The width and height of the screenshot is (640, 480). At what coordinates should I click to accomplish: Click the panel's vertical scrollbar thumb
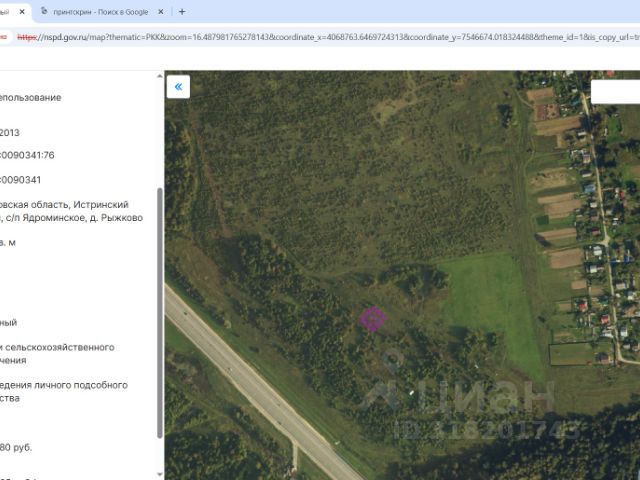(x=160, y=313)
